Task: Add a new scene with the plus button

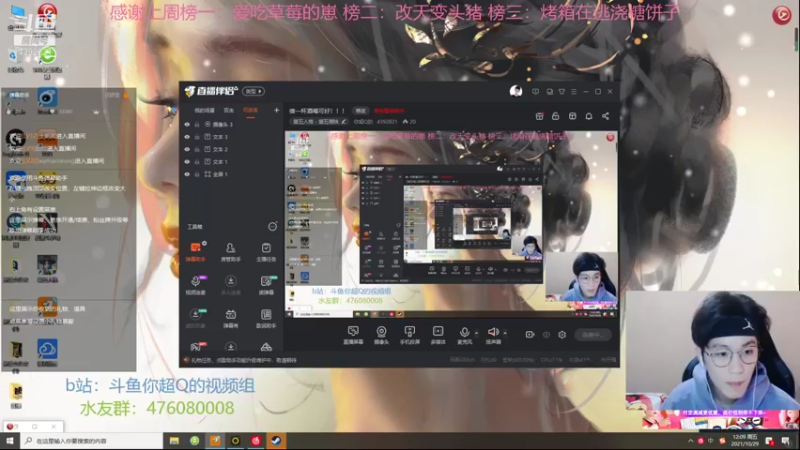Action: pyautogui.click(x=277, y=110)
